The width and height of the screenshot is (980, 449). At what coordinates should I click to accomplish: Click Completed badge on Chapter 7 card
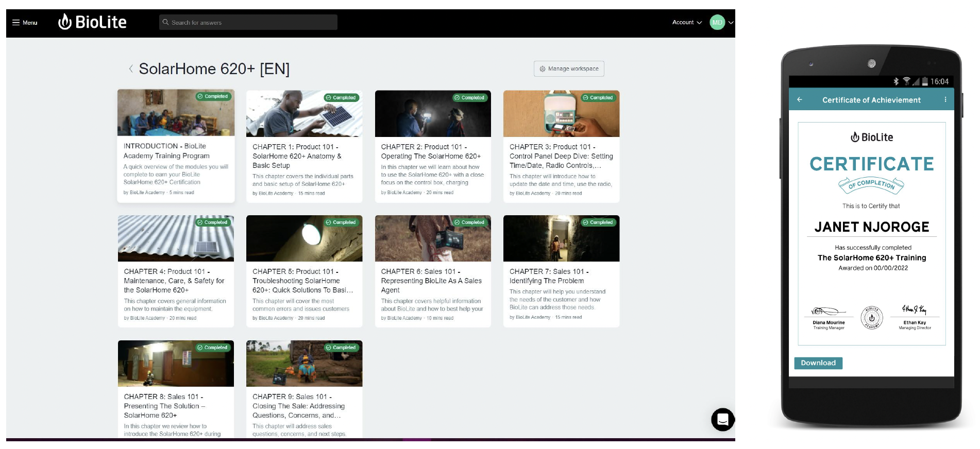point(598,222)
